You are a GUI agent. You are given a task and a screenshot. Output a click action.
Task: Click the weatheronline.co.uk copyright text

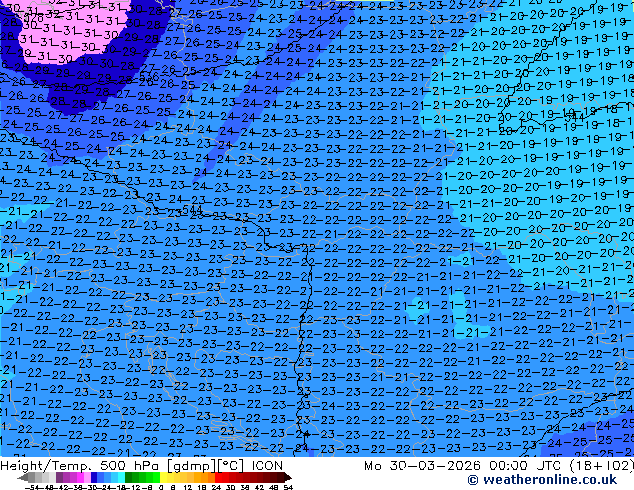(542, 480)
